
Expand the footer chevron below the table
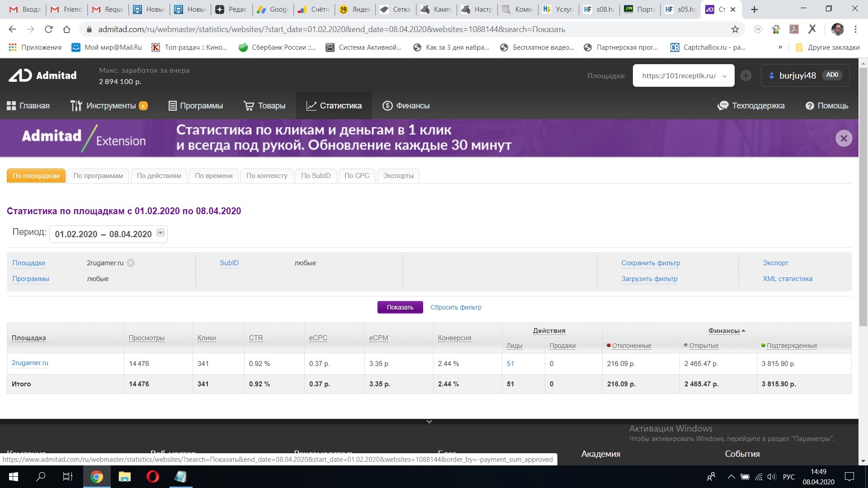point(429,422)
